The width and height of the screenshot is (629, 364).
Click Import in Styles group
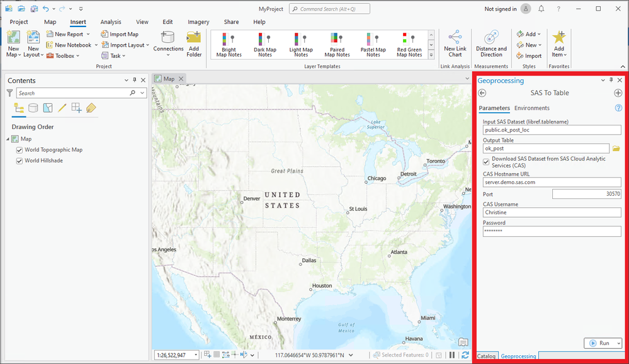pos(529,56)
